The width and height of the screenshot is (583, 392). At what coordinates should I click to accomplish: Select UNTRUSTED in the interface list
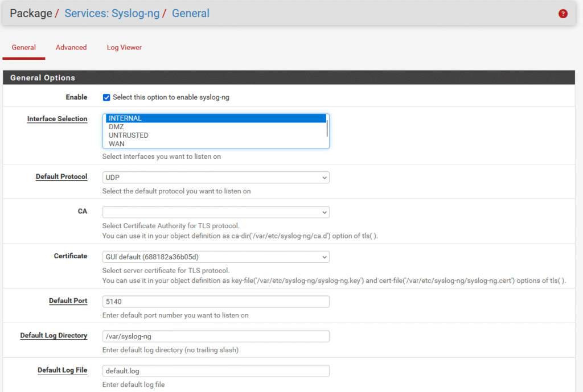(x=216, y=135)
